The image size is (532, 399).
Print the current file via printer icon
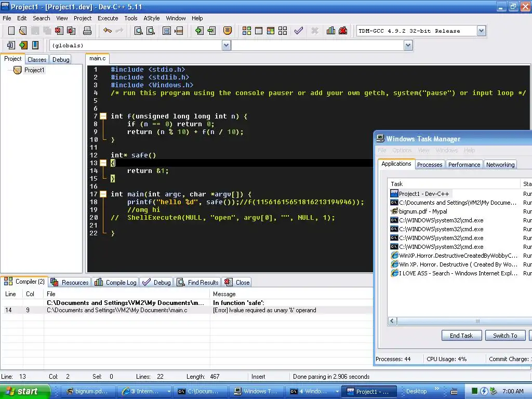(87, 31)
